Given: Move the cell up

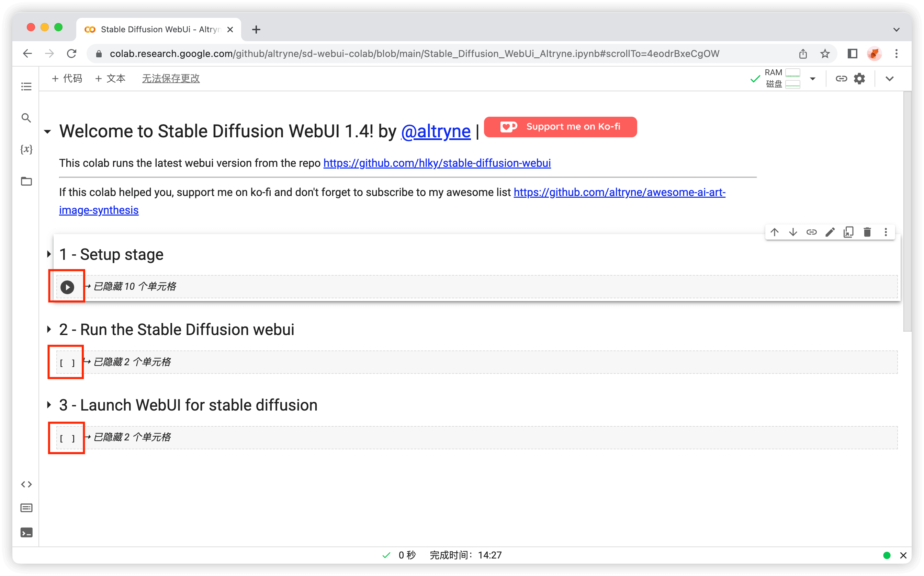Looking at the screenshot, I should coord(774,232).
